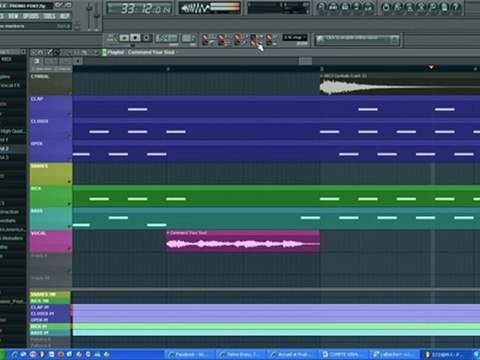Viewport: 480px width, 360px height.
Task: Mute the KICK track
Action: pyautogui.click(x=69, y=204)
